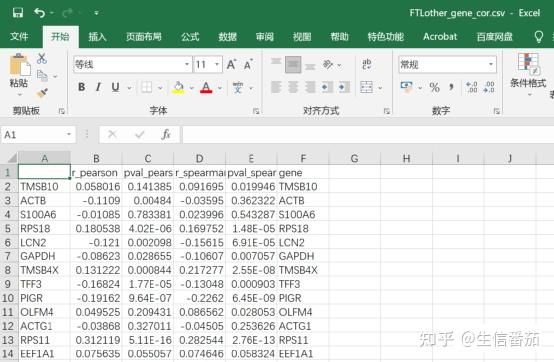Click the Decrease Decimal icon

(489, 87)
